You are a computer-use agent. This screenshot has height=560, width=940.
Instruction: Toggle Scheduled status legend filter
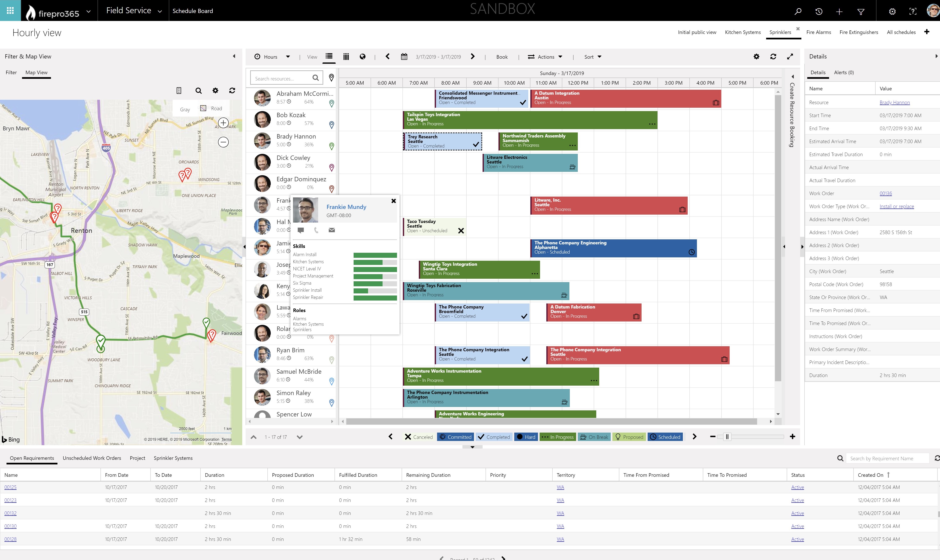[665, 437]
